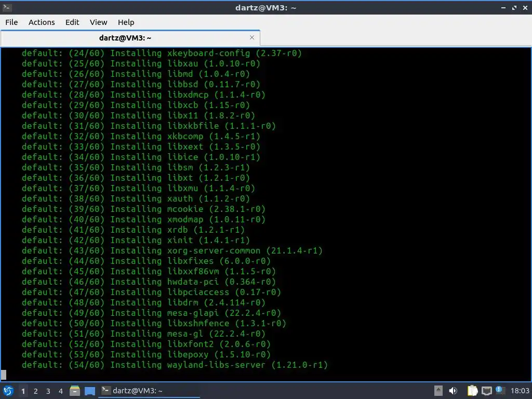The width and height of the screenshot is (532, 399).
Task: Click the line installing libxfixes (6.0.0-r0)
Action: point(146,261)
